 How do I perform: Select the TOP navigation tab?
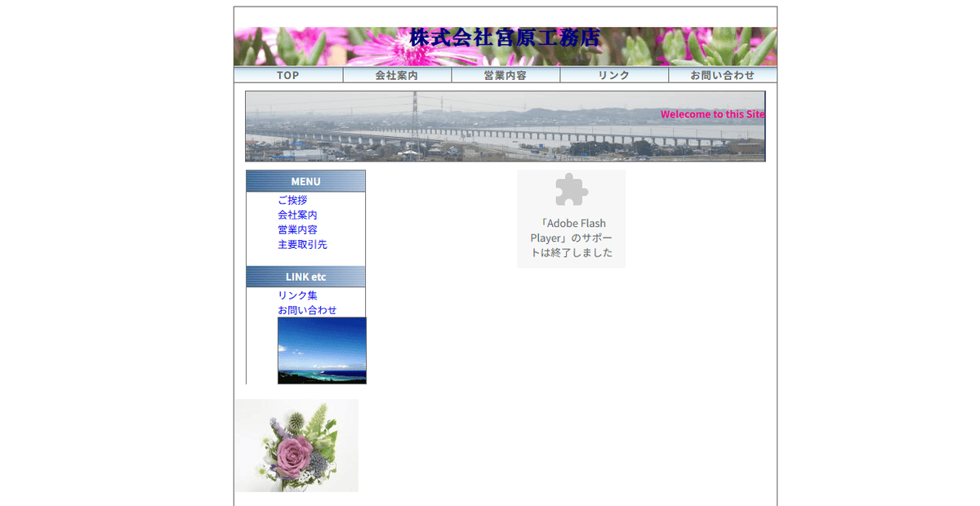click(287, 74)
